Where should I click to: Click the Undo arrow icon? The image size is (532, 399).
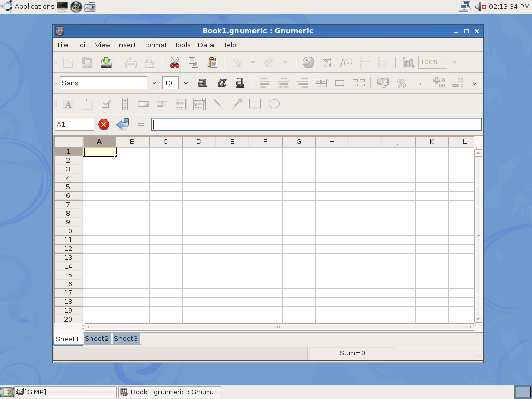(237, 62)
